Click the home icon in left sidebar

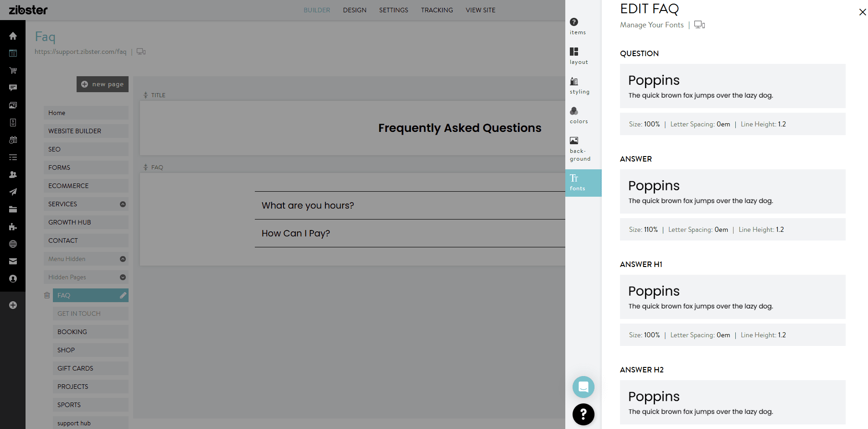pos(13,36)
